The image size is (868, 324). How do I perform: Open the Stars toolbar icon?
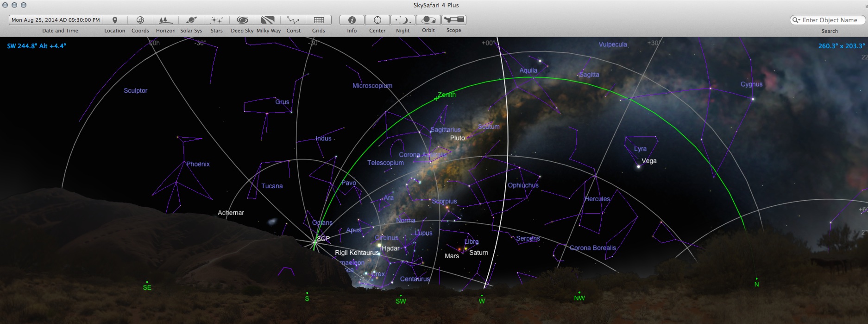217,20
